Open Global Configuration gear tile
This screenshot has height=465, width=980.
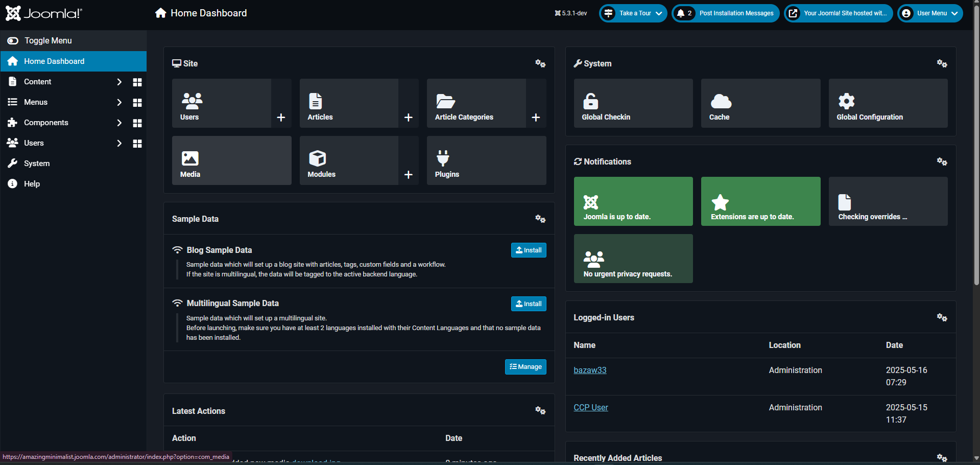888,103
